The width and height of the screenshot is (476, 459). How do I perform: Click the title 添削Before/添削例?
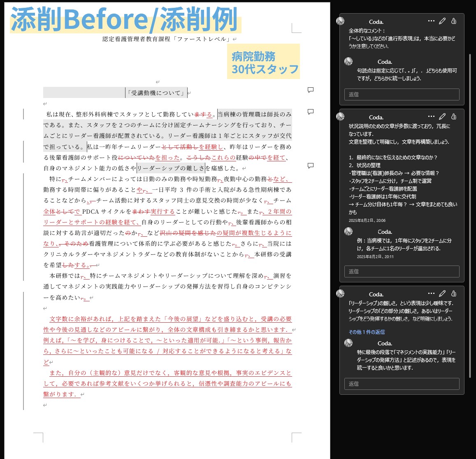point(124,19)
